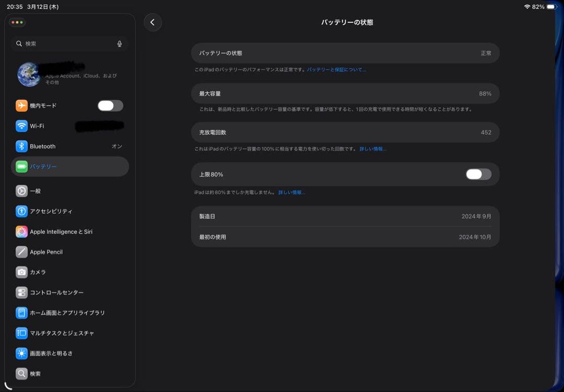Click the 充放電回数 value 452
Screen dimensions: 564x392
pos(486,133)
